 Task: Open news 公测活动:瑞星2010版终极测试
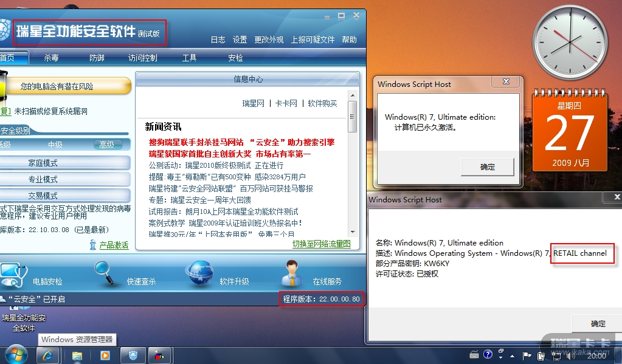click(x=216, y=165)
